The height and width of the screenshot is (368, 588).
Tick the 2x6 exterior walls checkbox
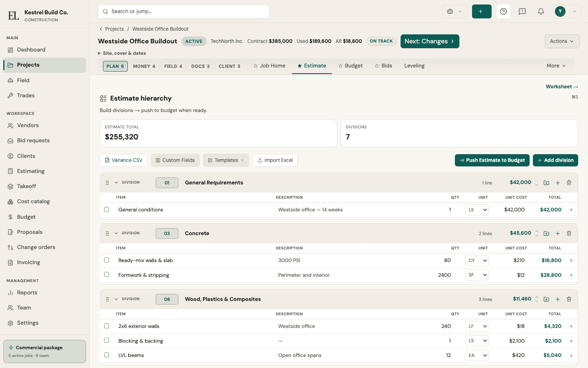pyautogui.click(x=107, y=326)
